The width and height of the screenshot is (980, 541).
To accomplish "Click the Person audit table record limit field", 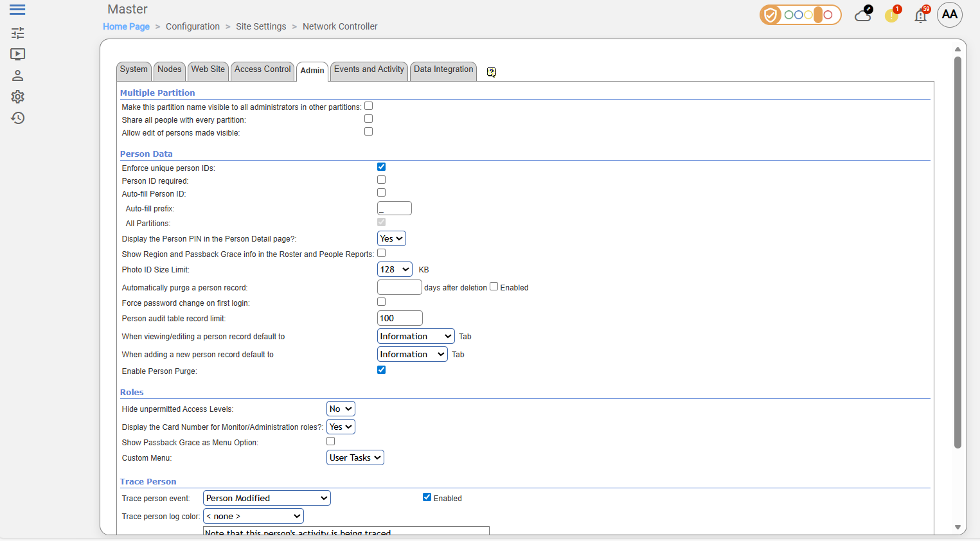I will pos(399,319).
